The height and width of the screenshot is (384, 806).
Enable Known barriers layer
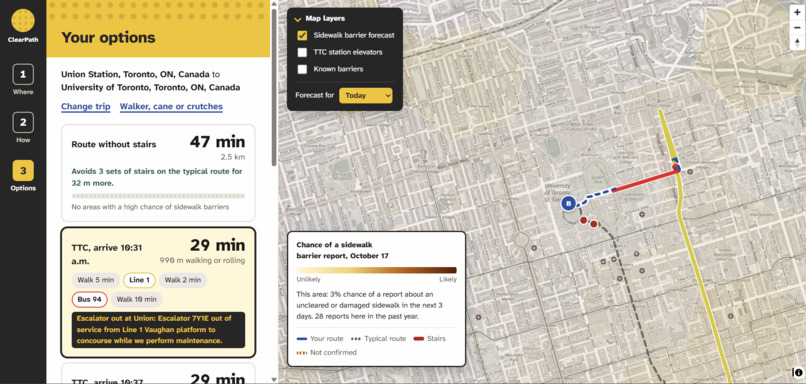pyautogui.click(x=302, y=69)
